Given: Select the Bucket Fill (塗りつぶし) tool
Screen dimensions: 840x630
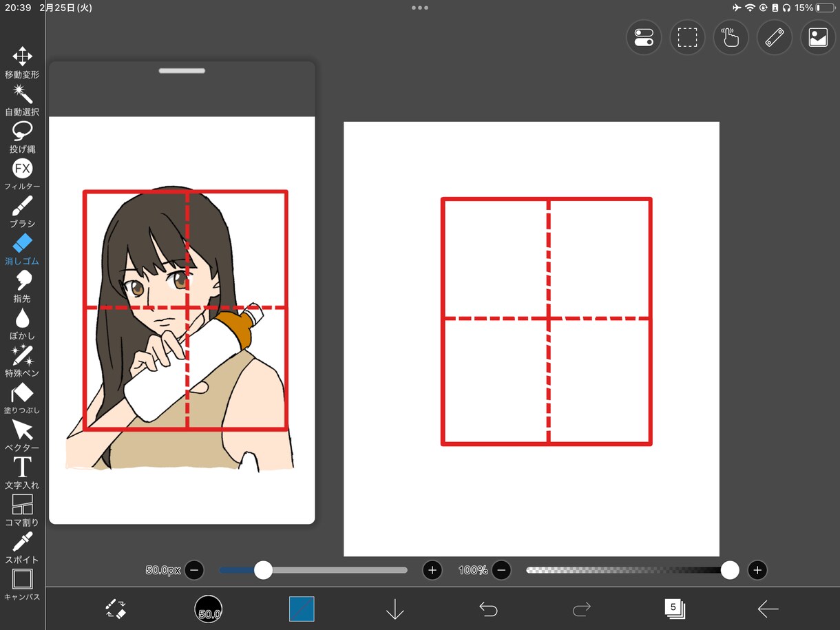Looking at the screenshot, I should pyautogui.click(x=22, y=398).
